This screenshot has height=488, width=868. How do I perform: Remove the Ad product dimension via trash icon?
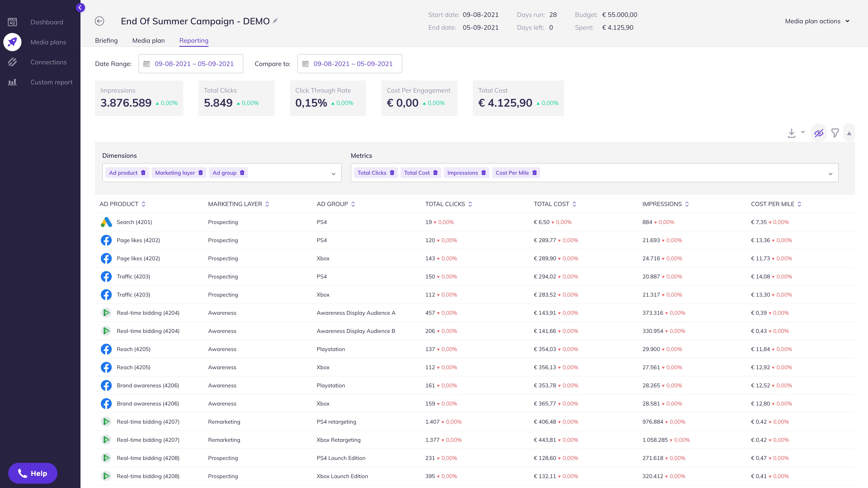[x=143, y=173]
